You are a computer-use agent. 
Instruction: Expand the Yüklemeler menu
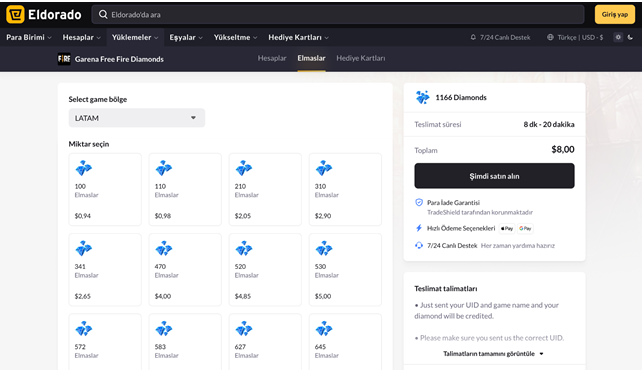tap(135, 37)
